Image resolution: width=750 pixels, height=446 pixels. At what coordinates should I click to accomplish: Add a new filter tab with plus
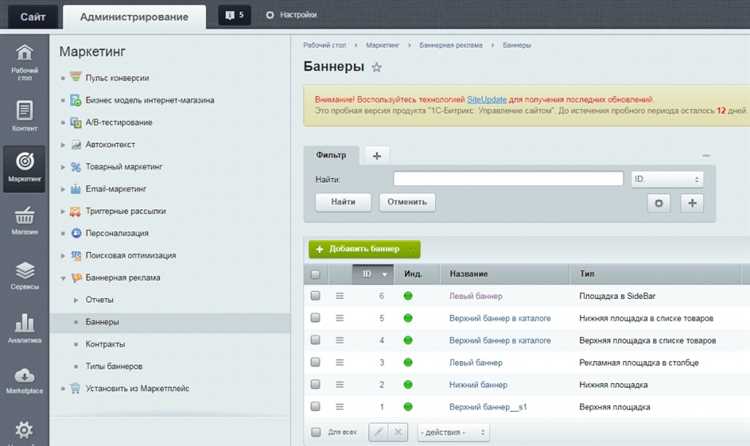pyautogui.click(x=377, y=156)
